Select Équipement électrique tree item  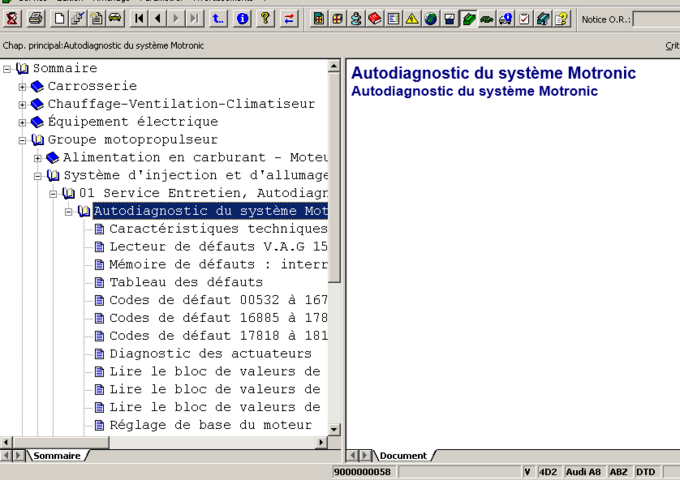(x=133, y=121)
